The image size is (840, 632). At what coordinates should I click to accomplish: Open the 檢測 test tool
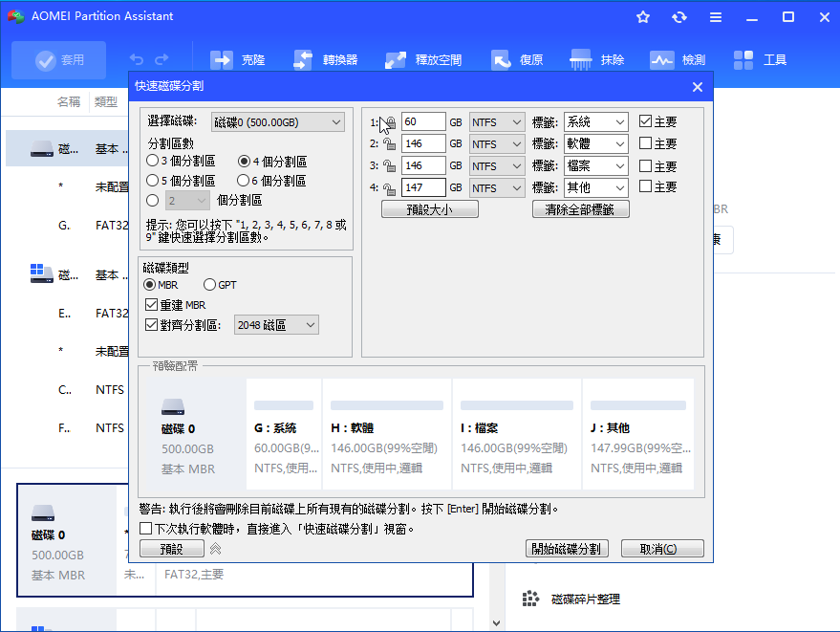pyautogui.click(x=678, y=60)
